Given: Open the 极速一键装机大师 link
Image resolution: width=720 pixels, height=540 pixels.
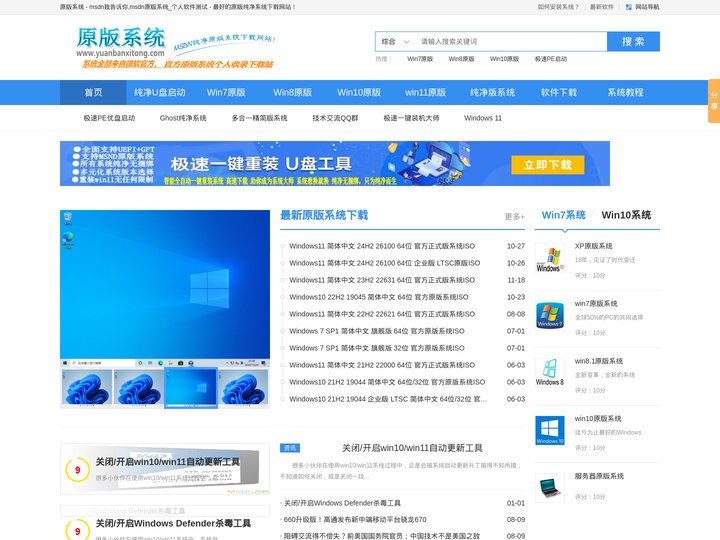Looking at the screenshot, I should (411, 118).
